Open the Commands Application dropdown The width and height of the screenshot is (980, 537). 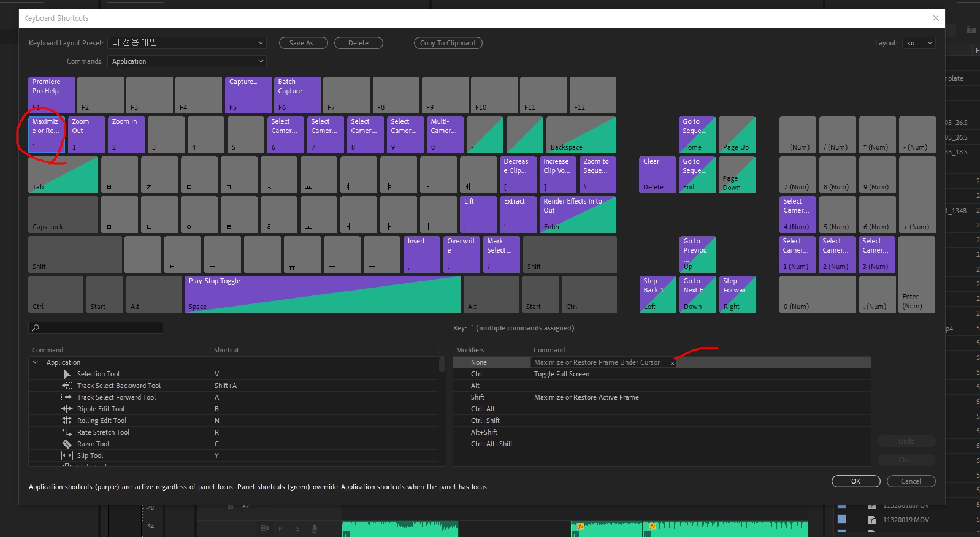[187, 61]
